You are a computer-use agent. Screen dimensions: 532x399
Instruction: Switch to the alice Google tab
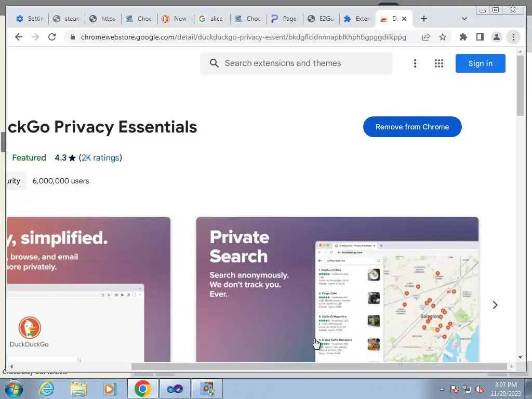212,19
